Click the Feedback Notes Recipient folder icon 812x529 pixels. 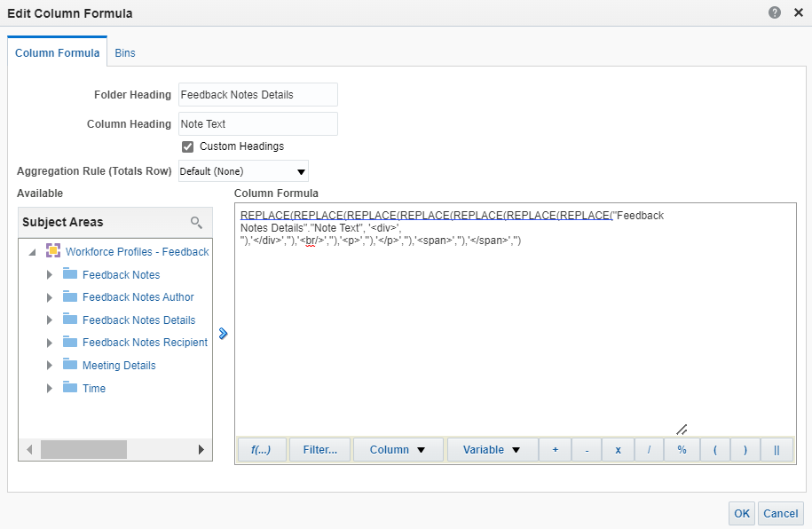coord(68,342)
